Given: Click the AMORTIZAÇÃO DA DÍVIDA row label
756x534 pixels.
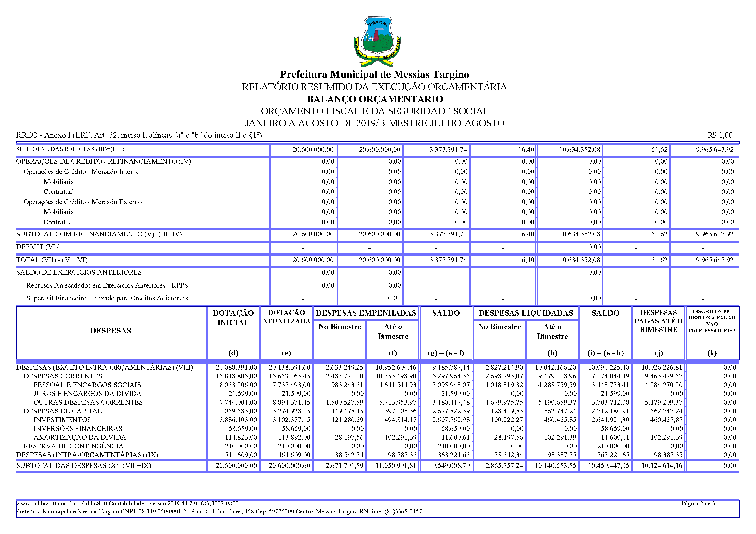Looking at the screenshot, I should point(79,437).
